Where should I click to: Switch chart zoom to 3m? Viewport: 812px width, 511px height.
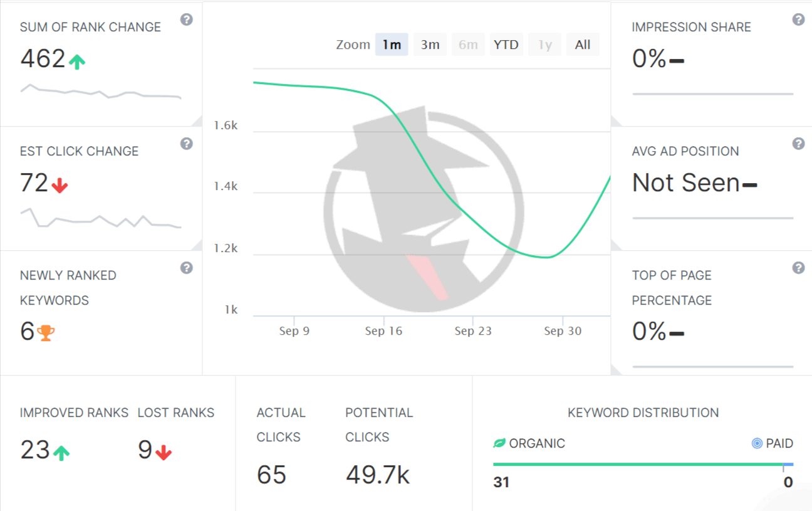pos(430,45)
